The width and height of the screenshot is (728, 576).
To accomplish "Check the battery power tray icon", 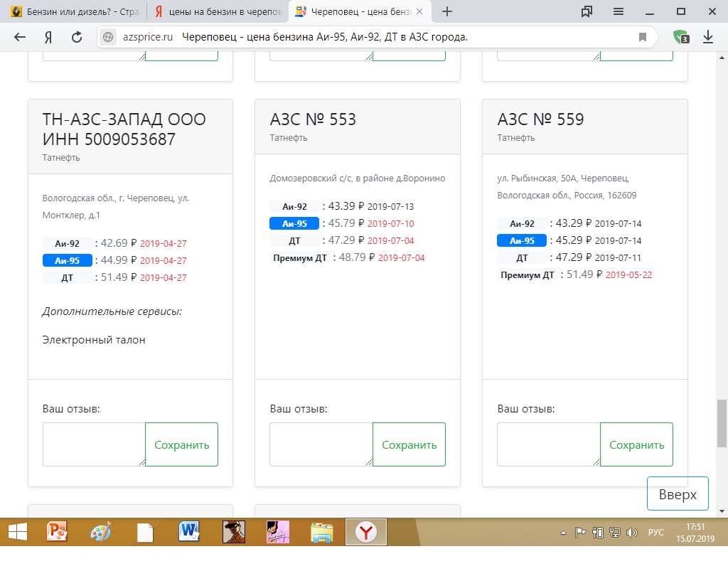I will [597, 533].
